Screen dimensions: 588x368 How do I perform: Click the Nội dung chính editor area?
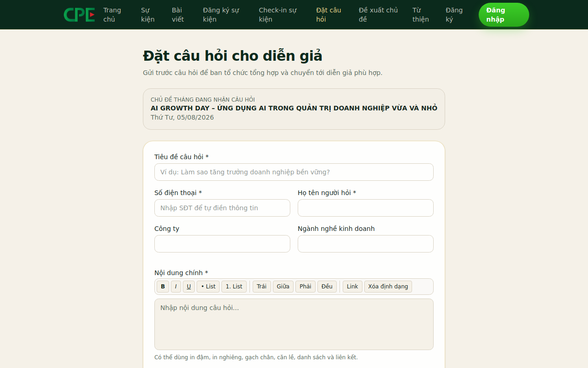point(294,324)
